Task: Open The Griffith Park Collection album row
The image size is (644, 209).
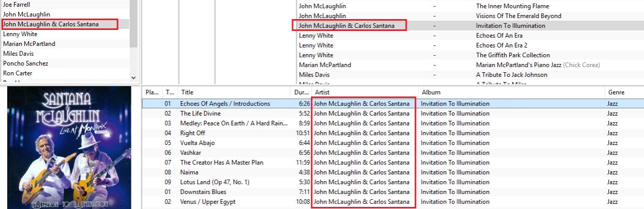Action: 513,55
